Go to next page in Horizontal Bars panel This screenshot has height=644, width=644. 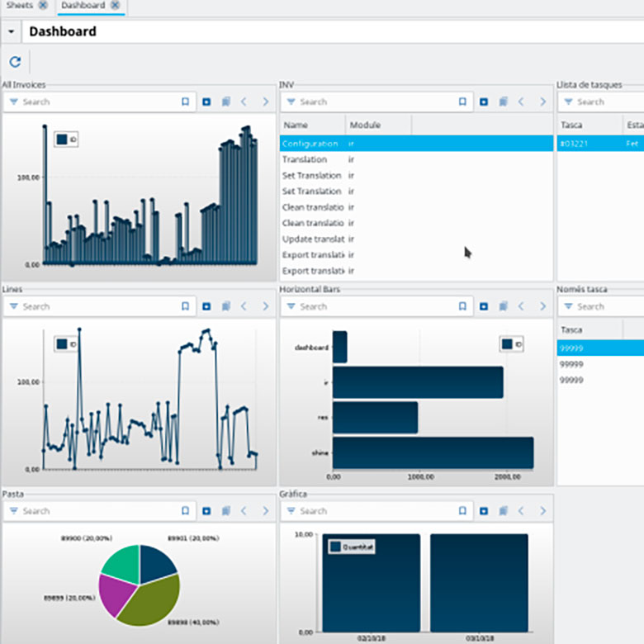coord(543,306)
